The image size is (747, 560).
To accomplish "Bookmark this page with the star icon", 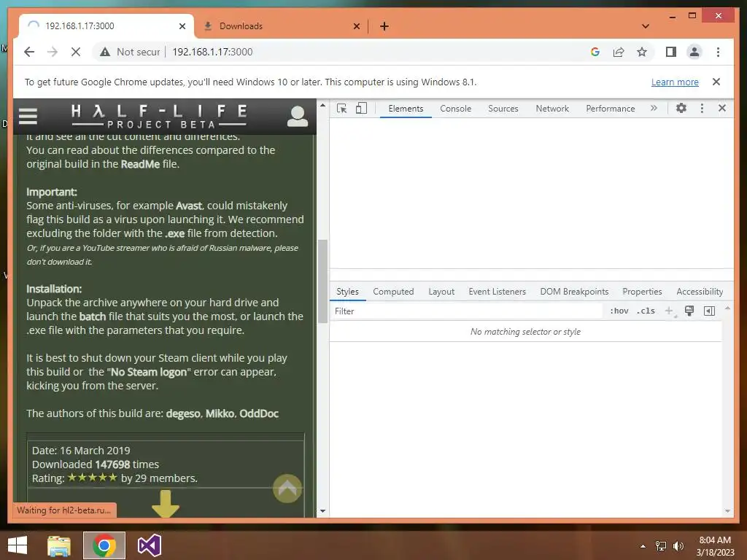I will [642, 52].
